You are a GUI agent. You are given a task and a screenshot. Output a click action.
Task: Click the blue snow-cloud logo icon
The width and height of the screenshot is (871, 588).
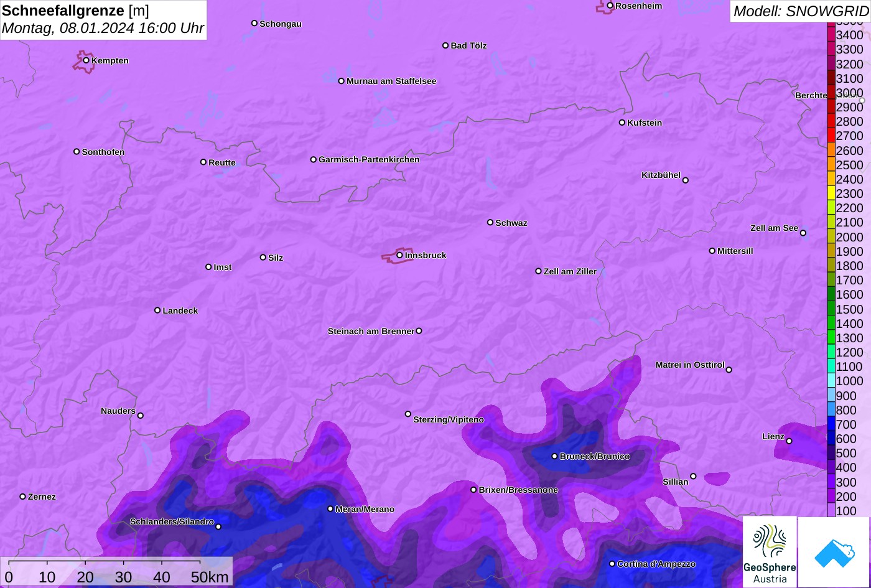(x=835, y=553)
